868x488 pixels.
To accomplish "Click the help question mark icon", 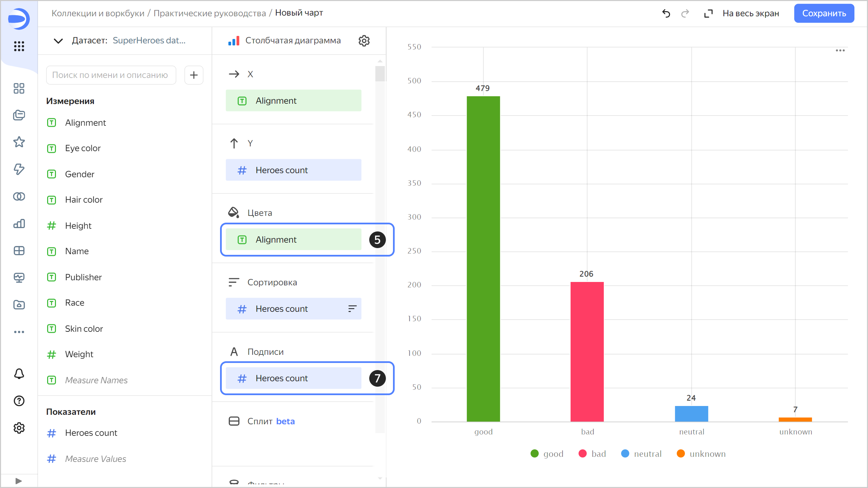I will pos(19,401).
